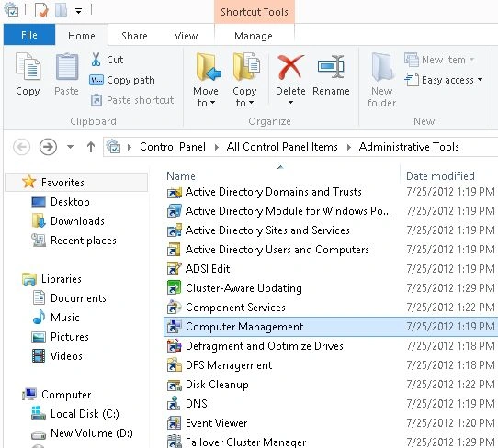The image size is (498, 448).
Task: Select the ADSI Edit shortcut icon
Action: coord(174,269)
